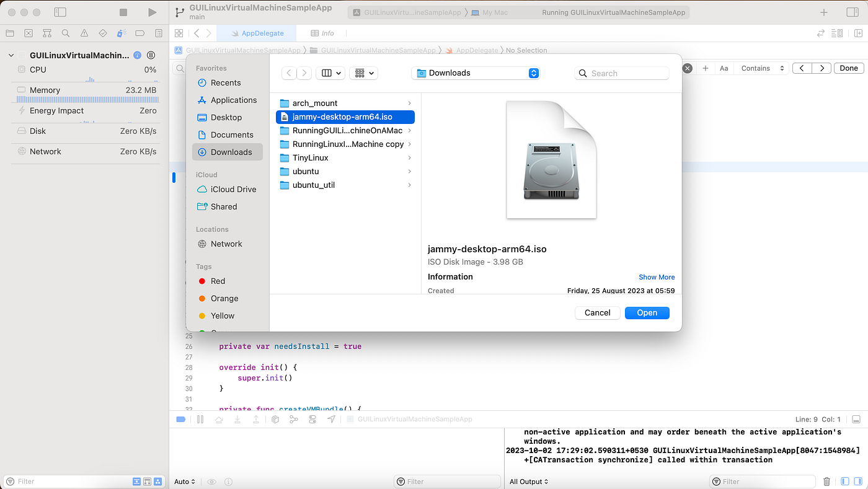Screen dimensions: 868x489
Task: Open the Issue navigator warning icon
Action: pyautogui.click(x=84, y=32)
